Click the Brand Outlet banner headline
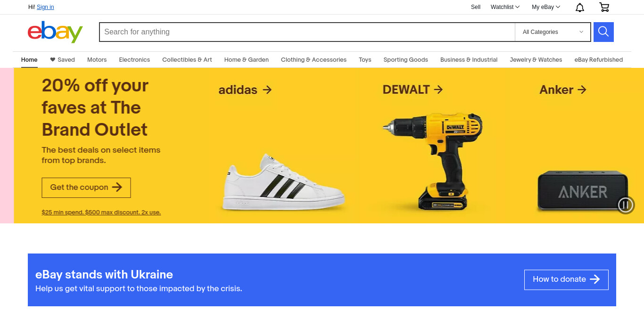The image size is (644, 319). (95, 107)
